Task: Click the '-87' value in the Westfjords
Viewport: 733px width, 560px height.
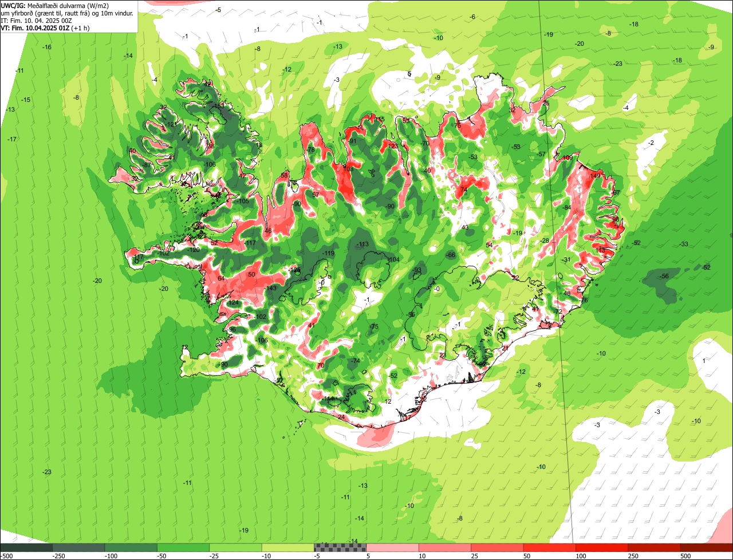Action: [x=147, y=165]
